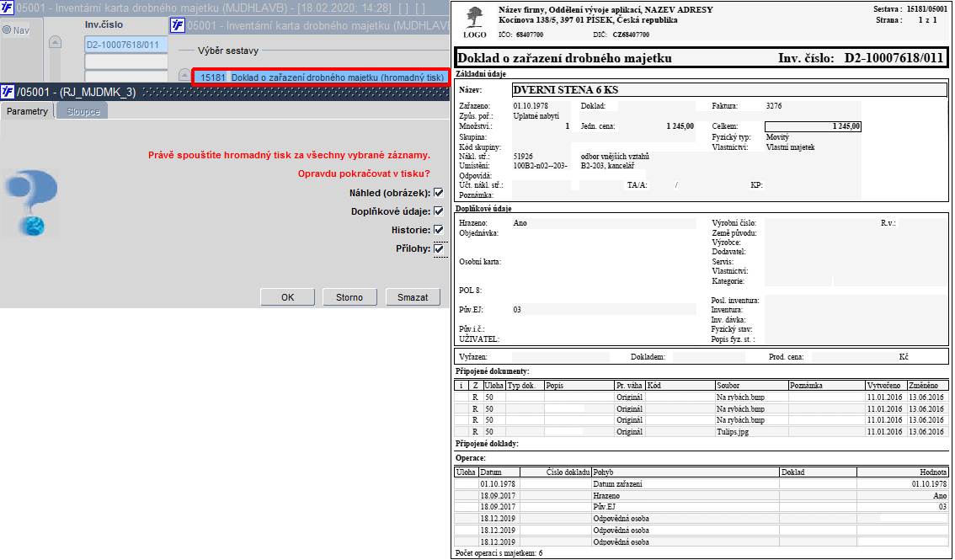Click the empty field directly below D2-10007618/011
This screenshot has height=560, width=955.
(x=126, y=62)
